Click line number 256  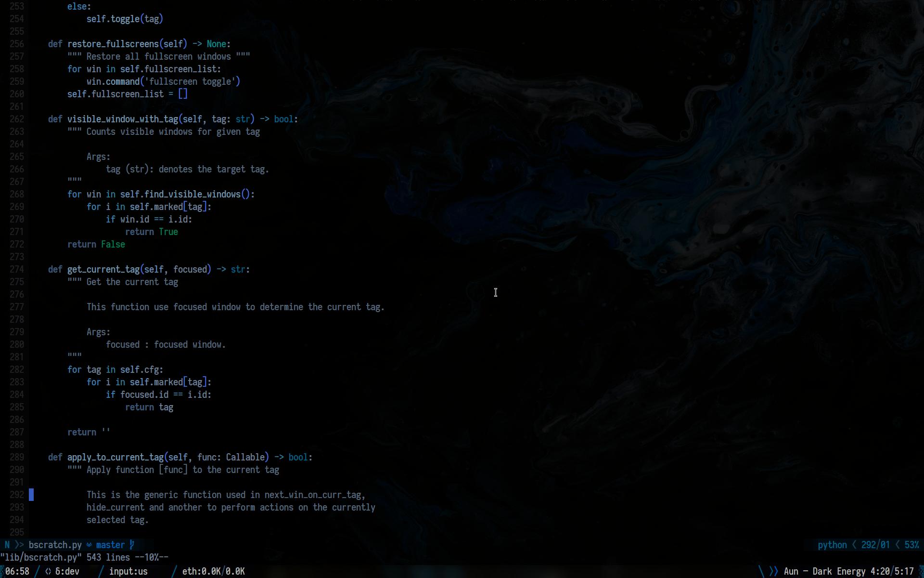click(17, 44)
